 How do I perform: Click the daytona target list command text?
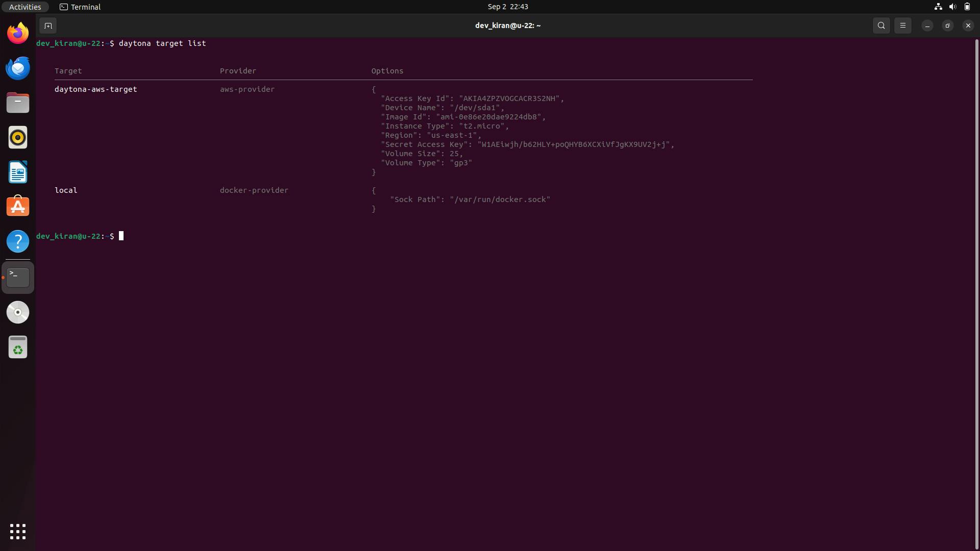tap(162, 43)
